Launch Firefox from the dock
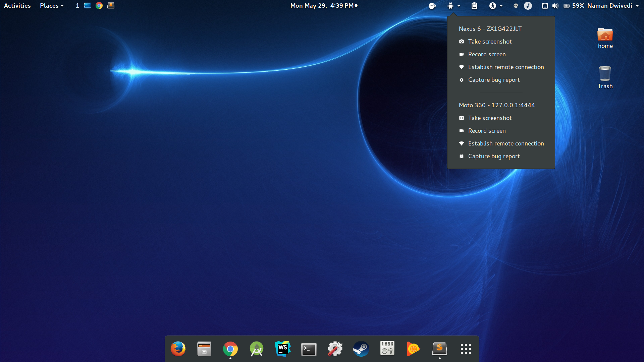 [x=178, y=349]
